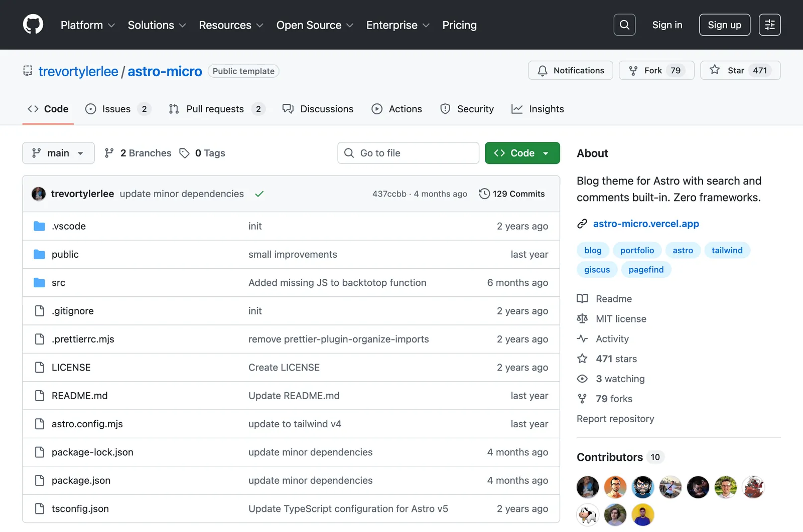Open the Discussions tab
The width and height of the screenshot is (803, 532).
click(318, 109)
